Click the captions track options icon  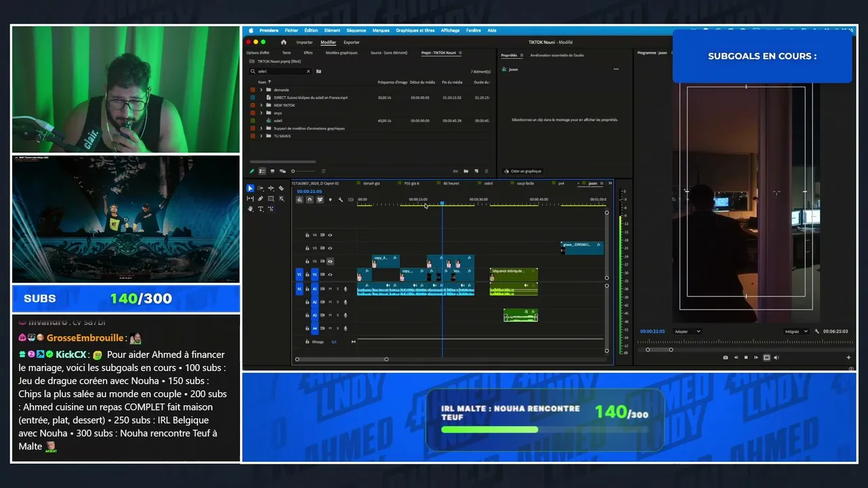point(351,199)
